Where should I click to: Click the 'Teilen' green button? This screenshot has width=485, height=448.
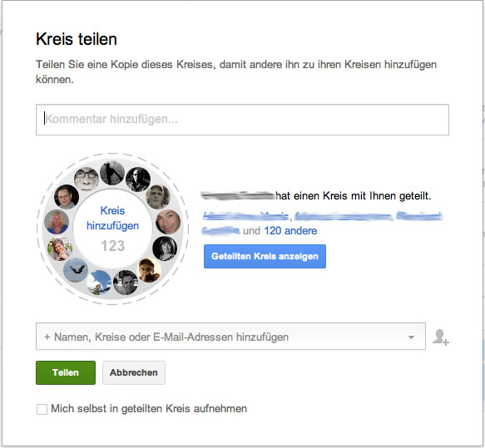tap(66, 372)
